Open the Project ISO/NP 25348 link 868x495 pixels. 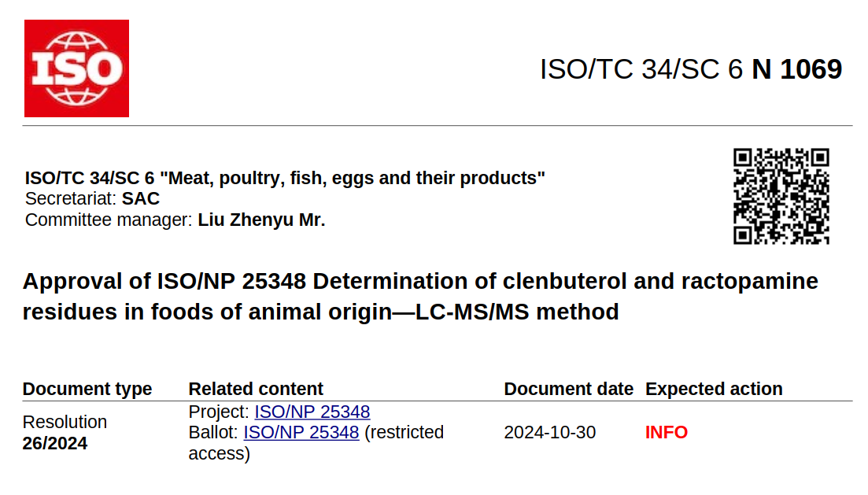click(x=312, y=412)
